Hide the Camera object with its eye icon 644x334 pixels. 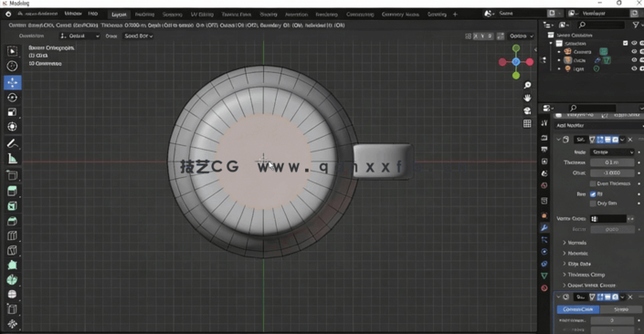pyautogui.click(x=634, y=52)
